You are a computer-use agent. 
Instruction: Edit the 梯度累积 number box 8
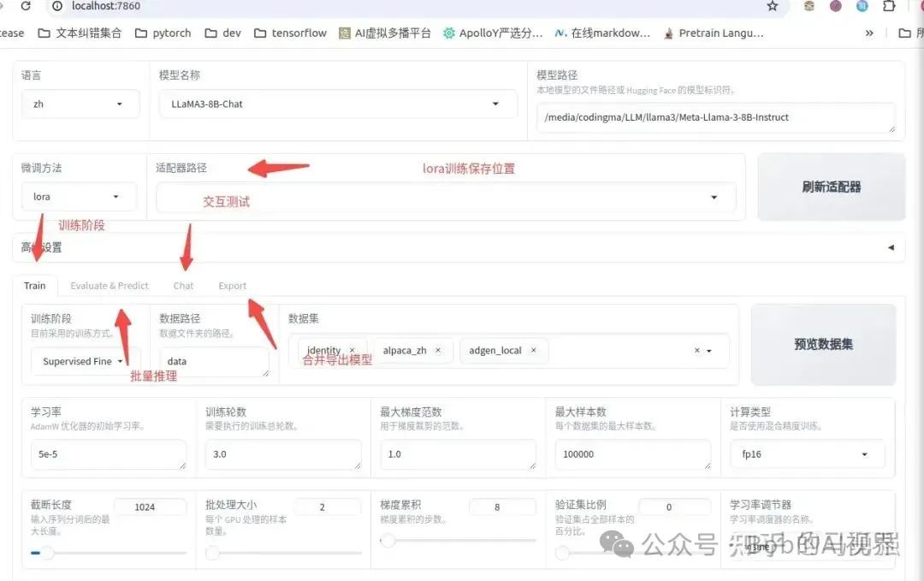(x=502, y=507)
